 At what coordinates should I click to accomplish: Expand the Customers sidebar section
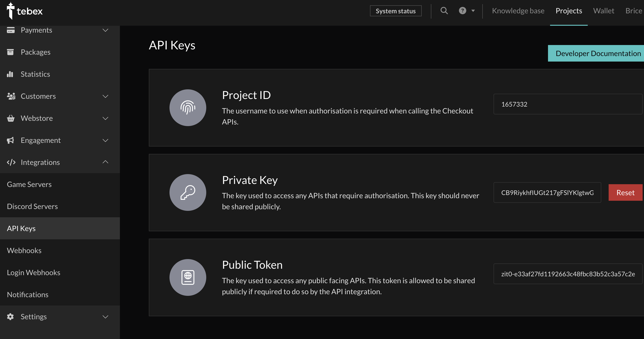tap(105, 96)
